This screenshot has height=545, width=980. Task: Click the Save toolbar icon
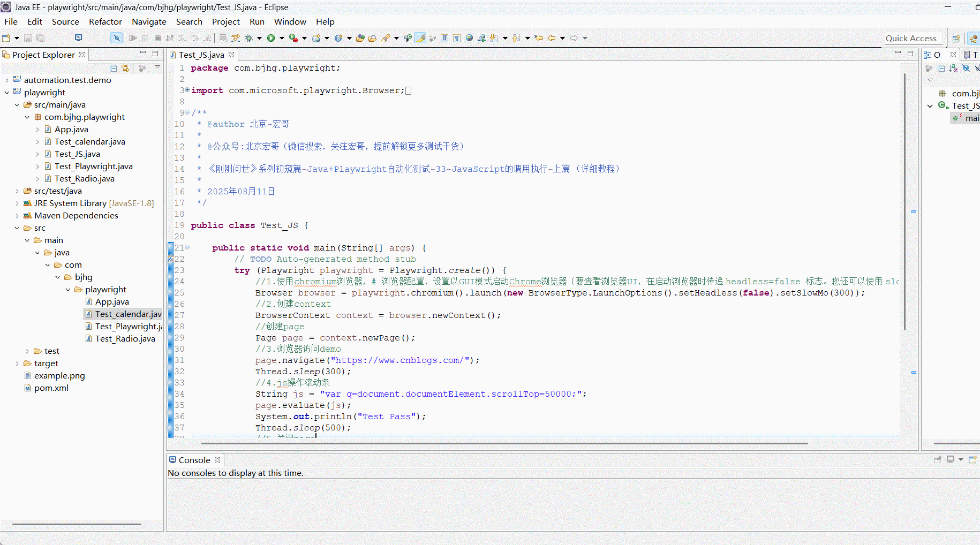(28, 38)
